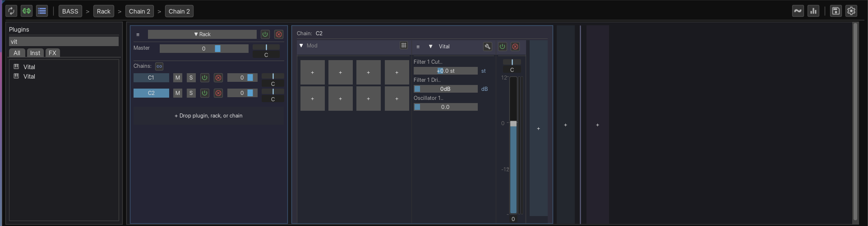Click the refresh arrows icon in top toolbar
The width and height of the screenshot is (868, 226).
tap(11, 11)
